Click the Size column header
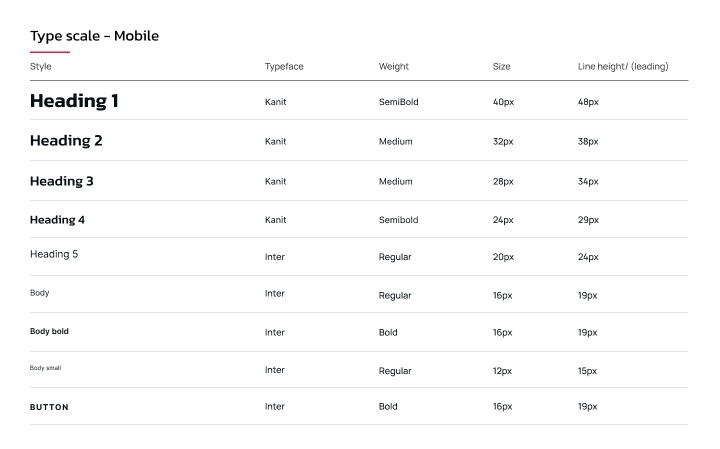This screenshot has height=449, width=720. 501,67
